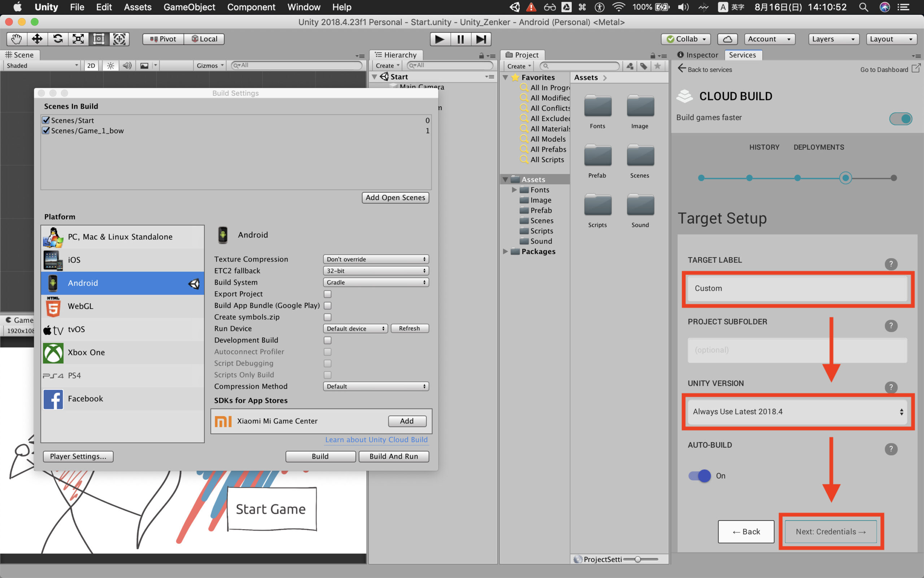This screenshot has width=924, height=578.
Task: Open Compression Method dropdown
Action: click(376, 387)
